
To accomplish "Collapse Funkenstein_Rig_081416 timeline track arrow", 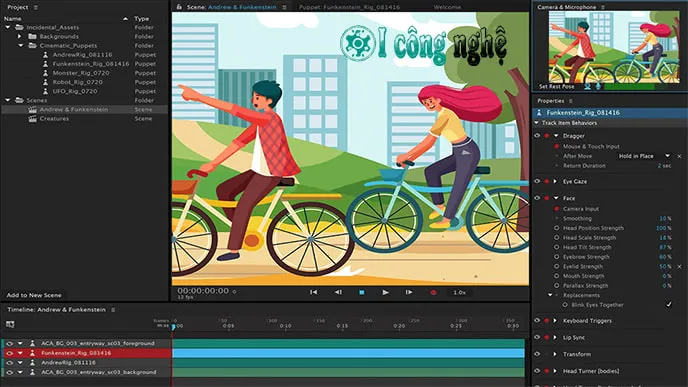I will pyautogui.click(x=20, y=353).
